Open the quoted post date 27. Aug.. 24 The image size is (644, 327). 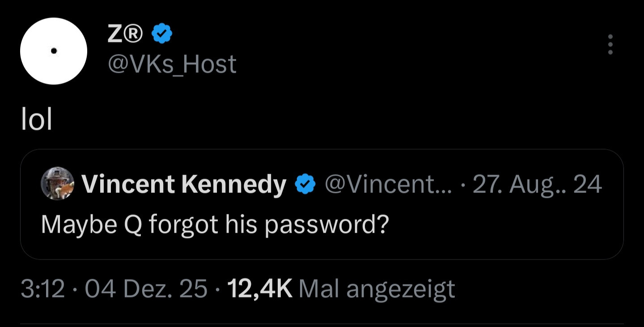click(537, 184)
